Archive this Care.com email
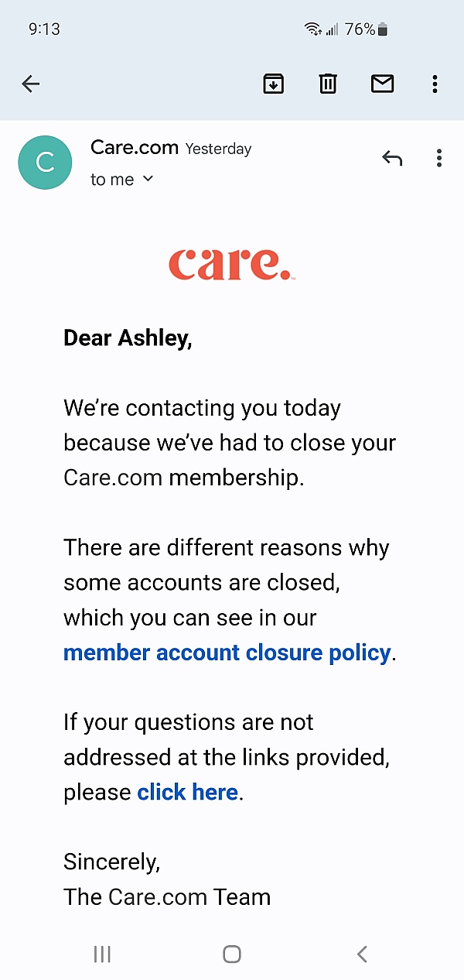This screenshot has height=980, width=464. (x=273, y=84)
